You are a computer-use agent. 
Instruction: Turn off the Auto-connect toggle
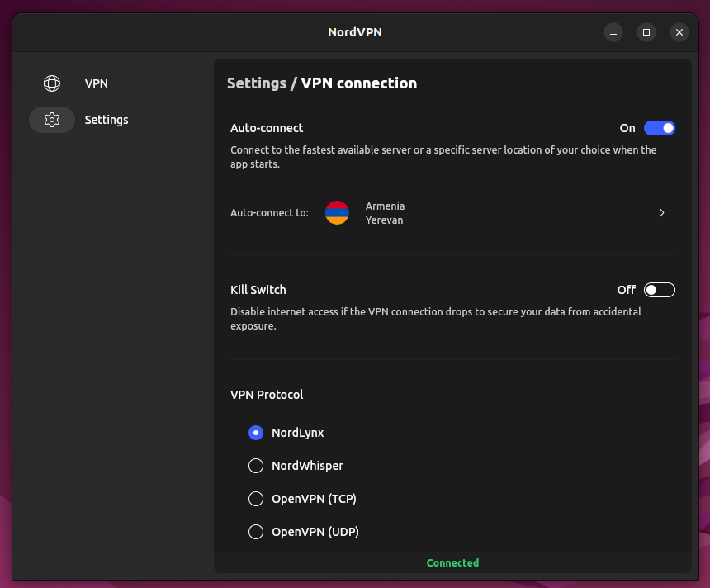point(659,128)
